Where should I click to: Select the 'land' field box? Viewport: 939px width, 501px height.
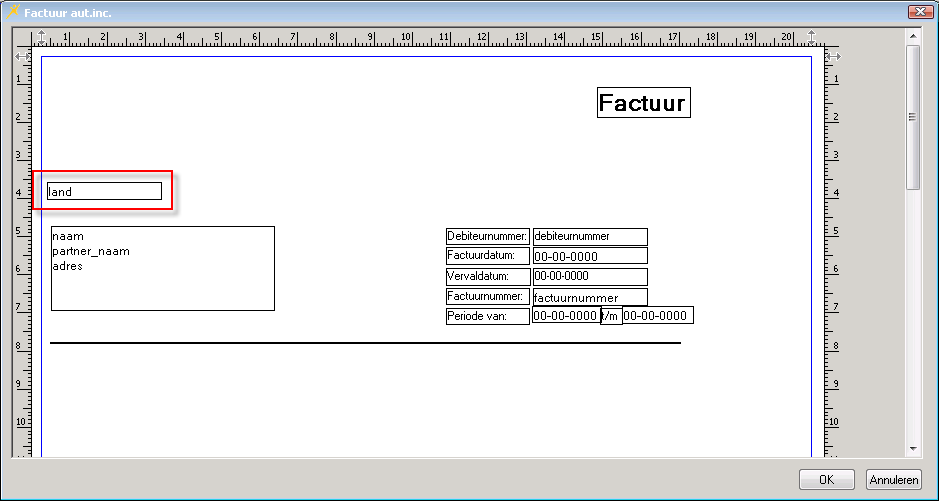104,191
